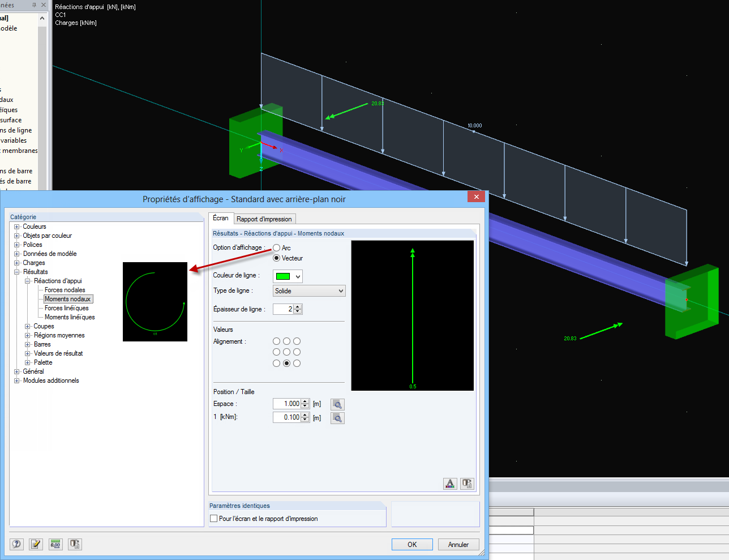This screenshot has height=560, width=729.
Task: Set value alignment to center
Action: [286, 352]
